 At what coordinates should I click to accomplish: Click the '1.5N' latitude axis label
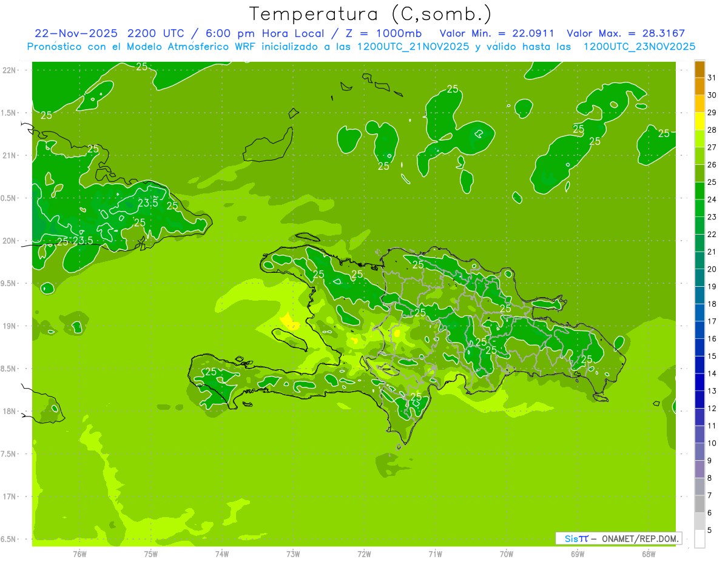[x=8, y=113]
